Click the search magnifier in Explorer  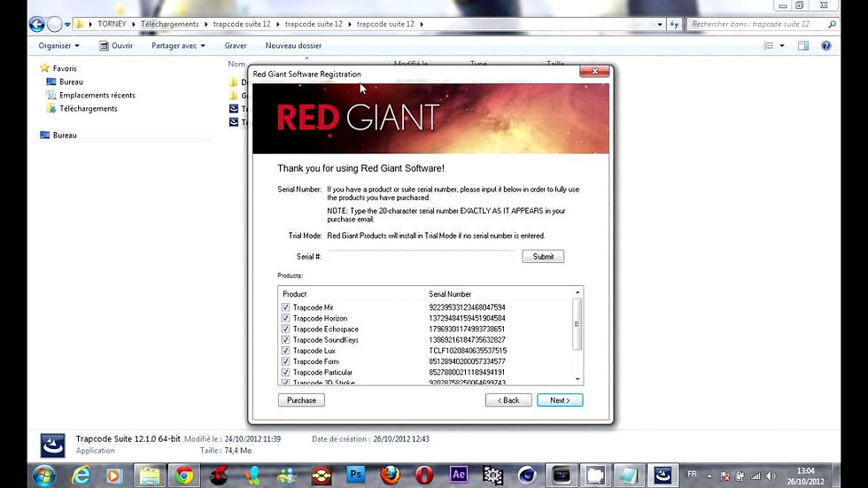pos(832,24)
